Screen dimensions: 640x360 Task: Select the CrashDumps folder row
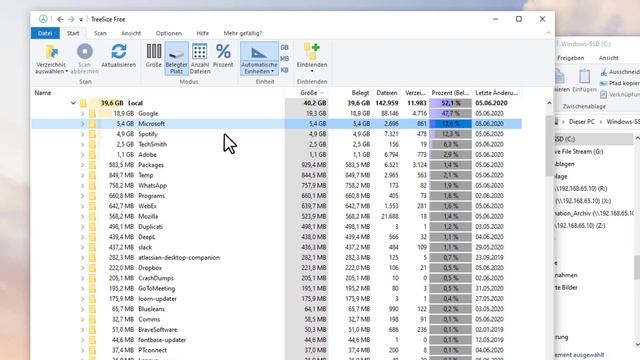[277, 278]
